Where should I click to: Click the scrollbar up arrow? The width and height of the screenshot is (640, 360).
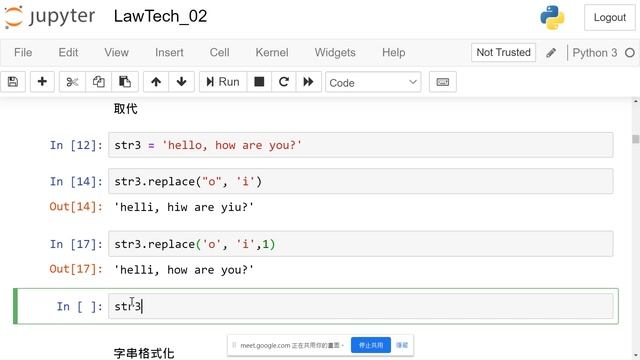(636, 101)
